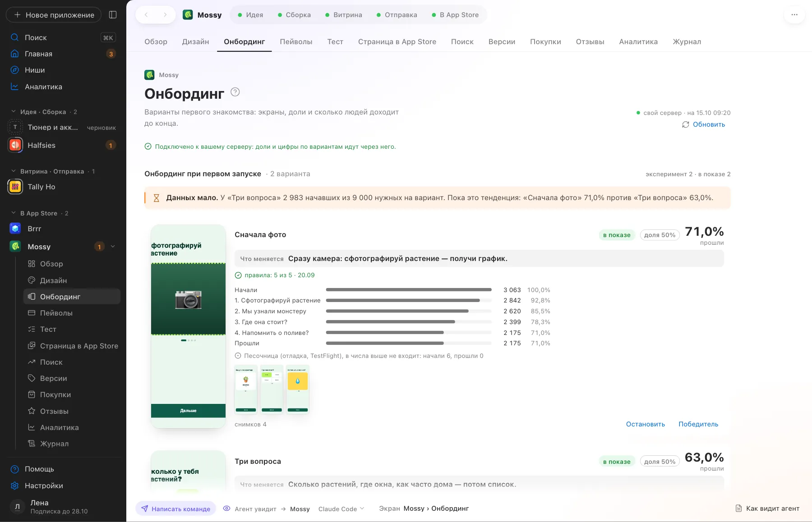Click Написать команде button
The image size is (812, 522).
point(175,509)
